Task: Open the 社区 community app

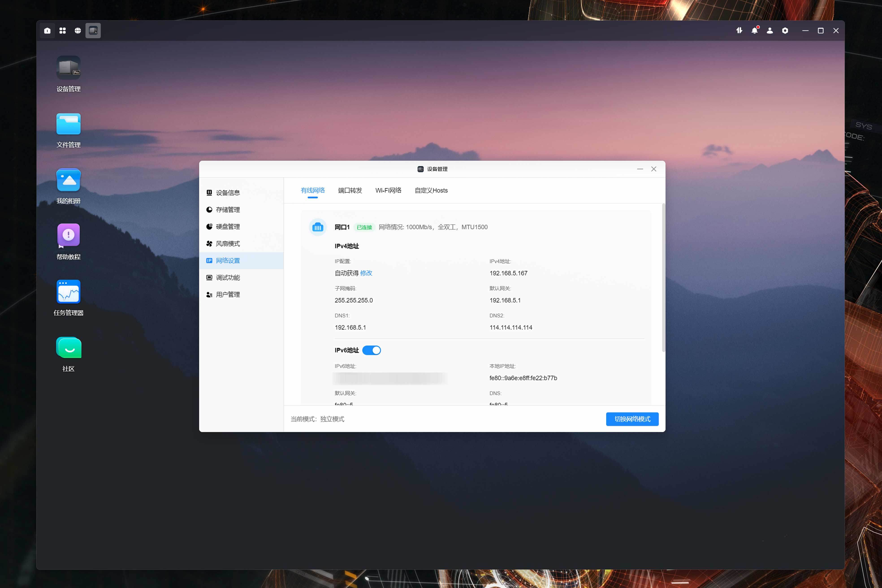Action: point(68,348)
